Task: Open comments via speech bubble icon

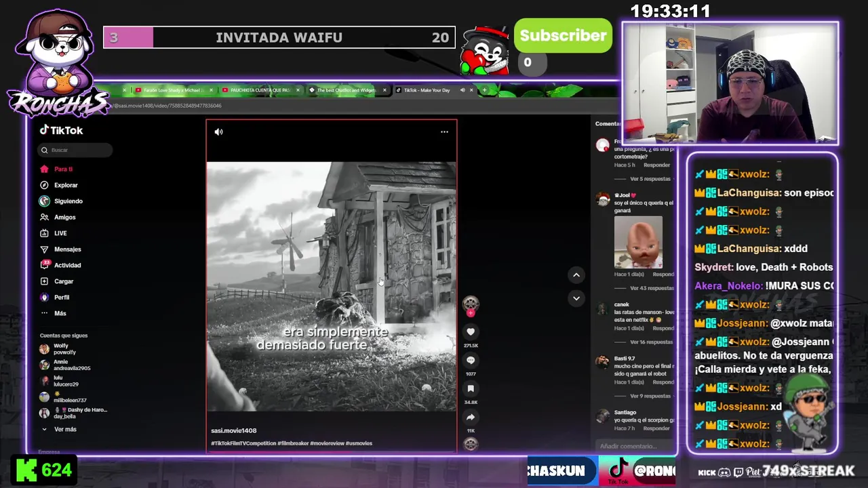Action: click(x=471, y=361)
